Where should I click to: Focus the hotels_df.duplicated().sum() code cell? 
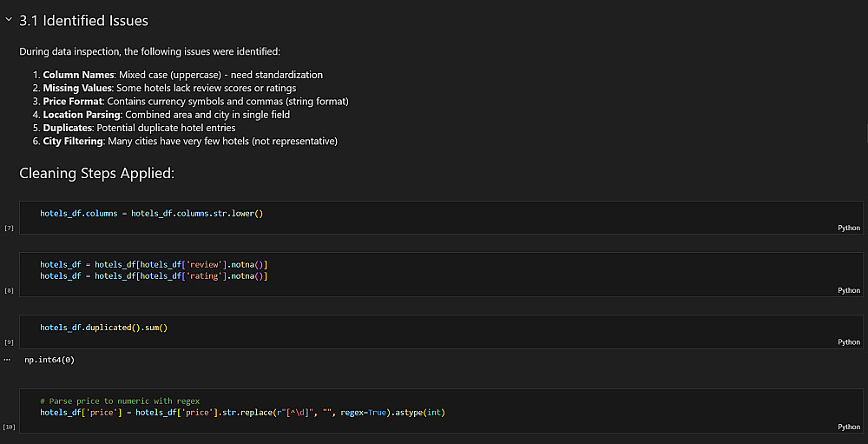pyautogui.click(x=103, y=328)
